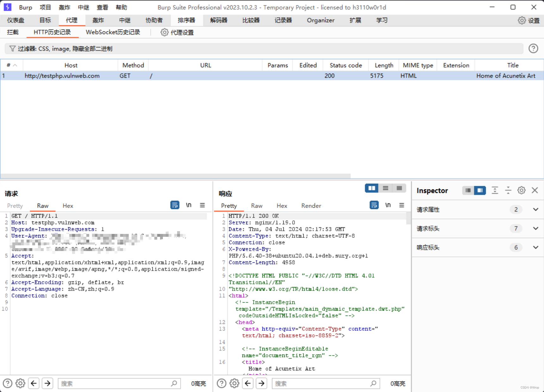The height and width of the screenshot is (392, 544).
Task: Collapse all Inspector sections icon
Action: tap(508, 190)
